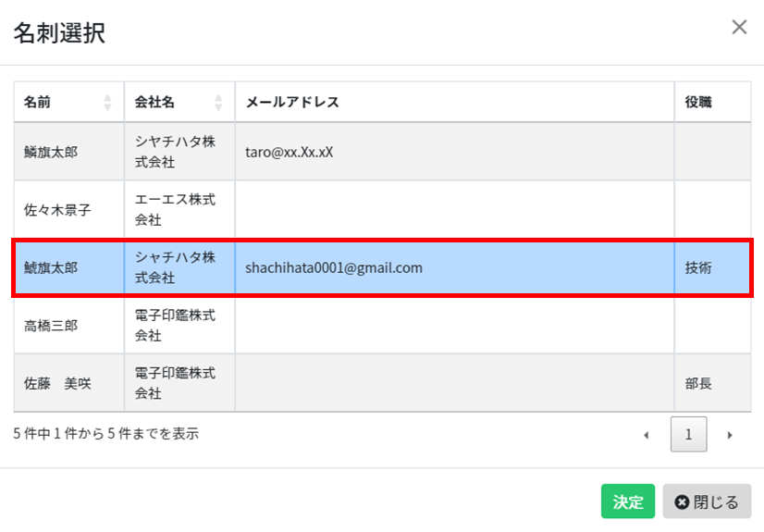Click the 技術 role cell

(712, 267)
